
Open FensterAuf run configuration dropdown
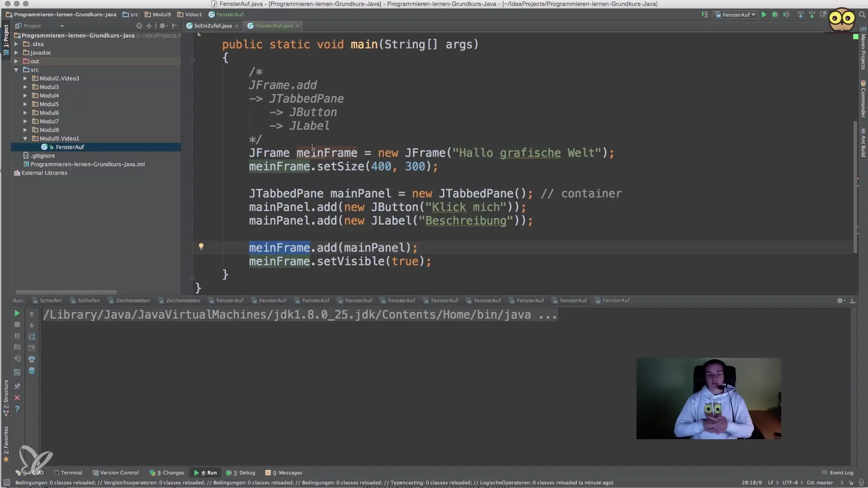[x=735, y=14]
